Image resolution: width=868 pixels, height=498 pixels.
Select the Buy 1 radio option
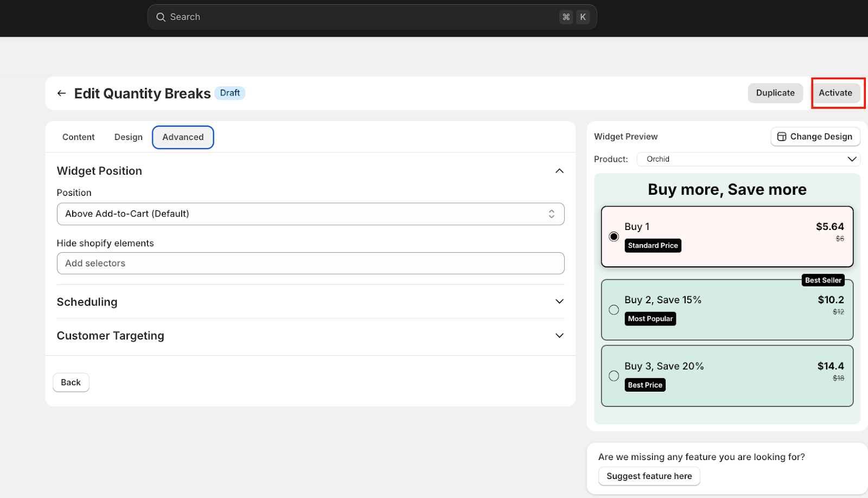click(x=614, y=237)
